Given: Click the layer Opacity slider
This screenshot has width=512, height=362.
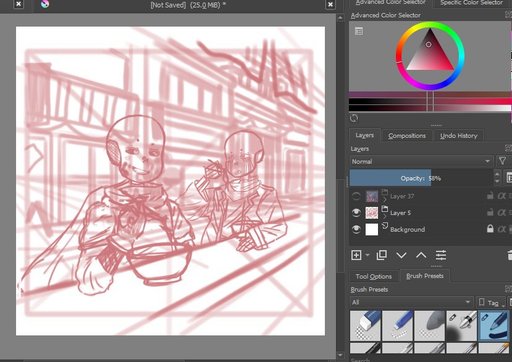Looking at the screenshot, I should 421,178.
